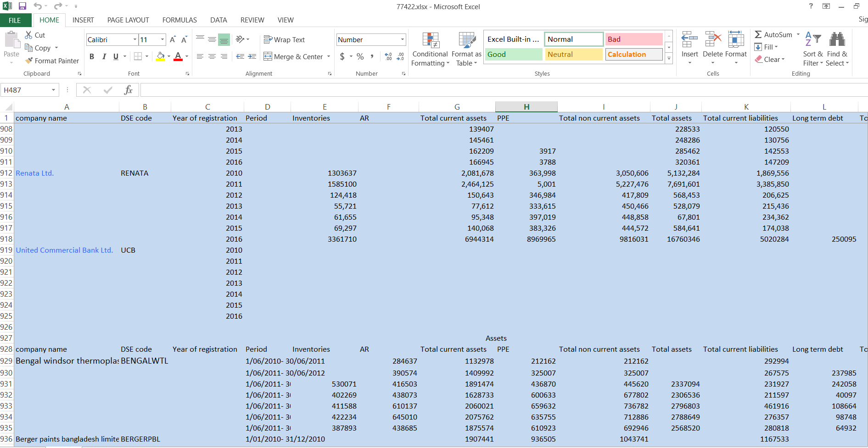Toggle Italic formatting
The image size is (868, 448).
pyautogui.click(x=104, y=56)
